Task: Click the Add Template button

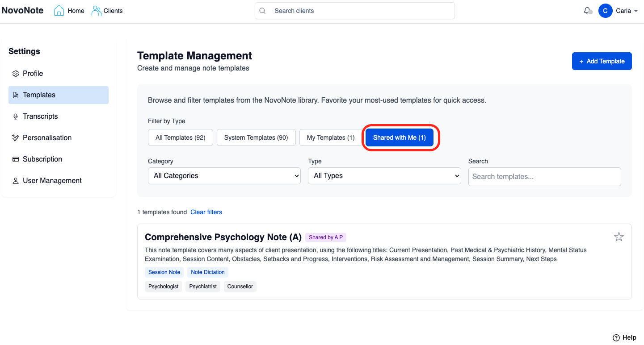Action: [x=602, y=62]
